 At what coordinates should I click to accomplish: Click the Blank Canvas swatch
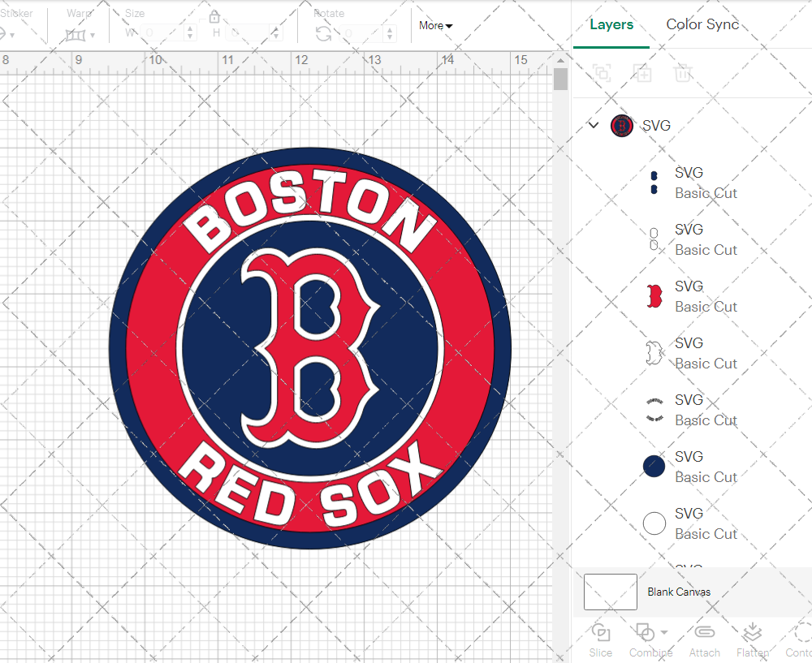click(x=611, y=592)
